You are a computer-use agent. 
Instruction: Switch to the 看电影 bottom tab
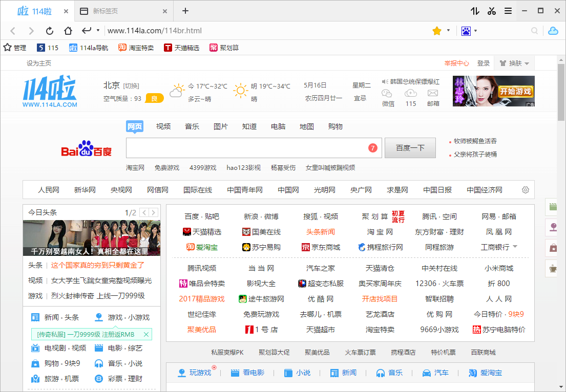tap(247, 373)
